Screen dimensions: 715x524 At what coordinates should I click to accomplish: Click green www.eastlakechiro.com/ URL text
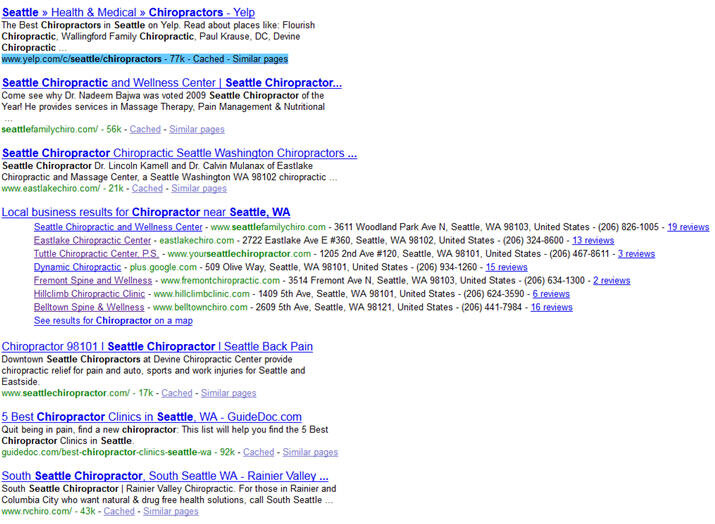tap(51, 188)
